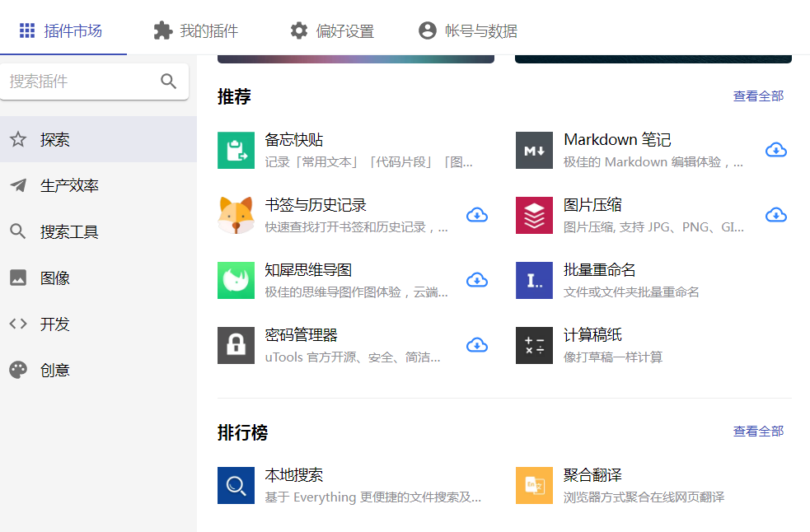Open the 密码管理器 title text
The height and width of the screenshot is (532, 810).
tap(301, 335)
